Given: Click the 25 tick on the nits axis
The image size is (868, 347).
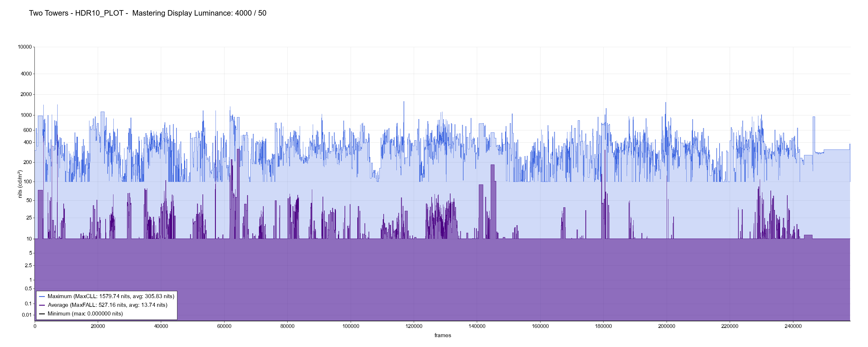Looking at the screenshot, I should [29, 218].
